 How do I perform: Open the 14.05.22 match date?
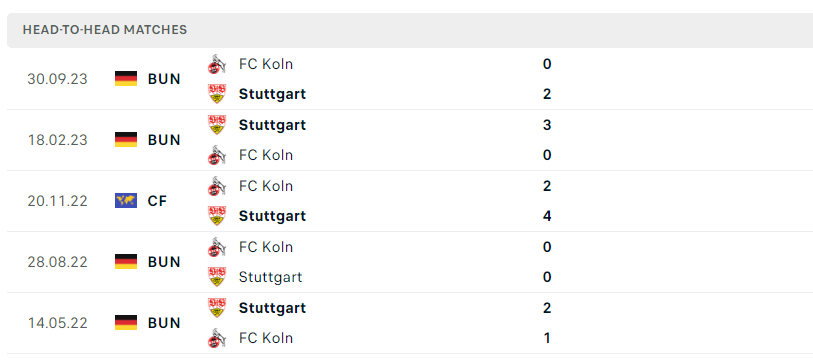click(58, 323)
